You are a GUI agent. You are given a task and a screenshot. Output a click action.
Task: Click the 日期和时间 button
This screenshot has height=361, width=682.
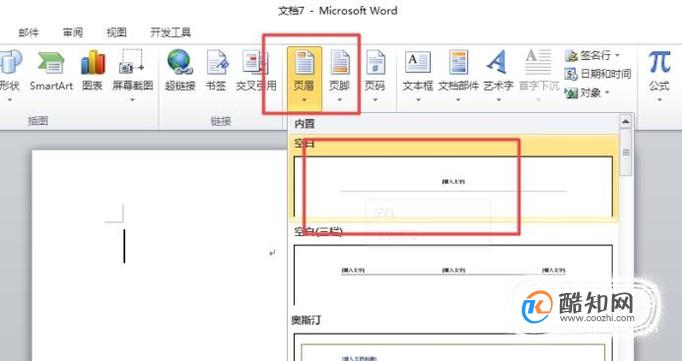[598, 74]
